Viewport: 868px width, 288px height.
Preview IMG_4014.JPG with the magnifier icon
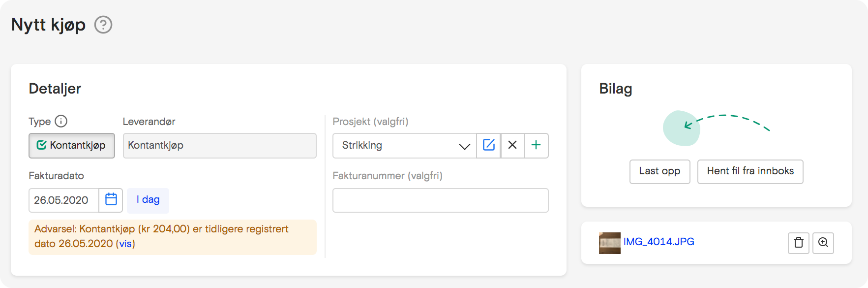[x=823, y=243]
